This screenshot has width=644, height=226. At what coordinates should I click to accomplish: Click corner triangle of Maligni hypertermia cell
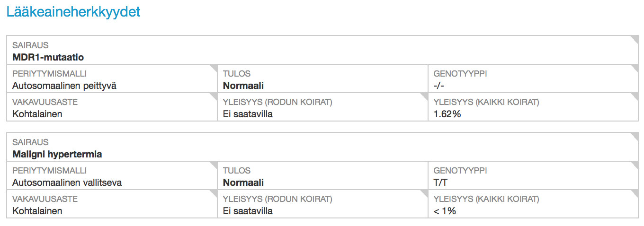634,136
